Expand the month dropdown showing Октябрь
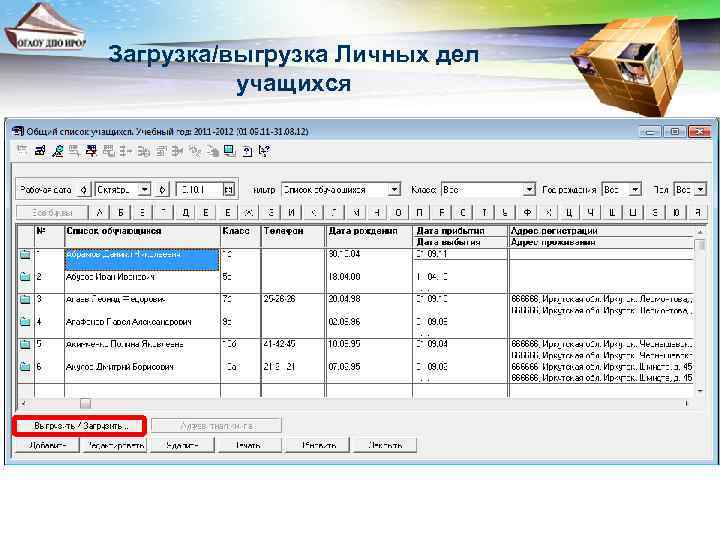The width and height of the screenshot is (720, 540). (145, 190)
